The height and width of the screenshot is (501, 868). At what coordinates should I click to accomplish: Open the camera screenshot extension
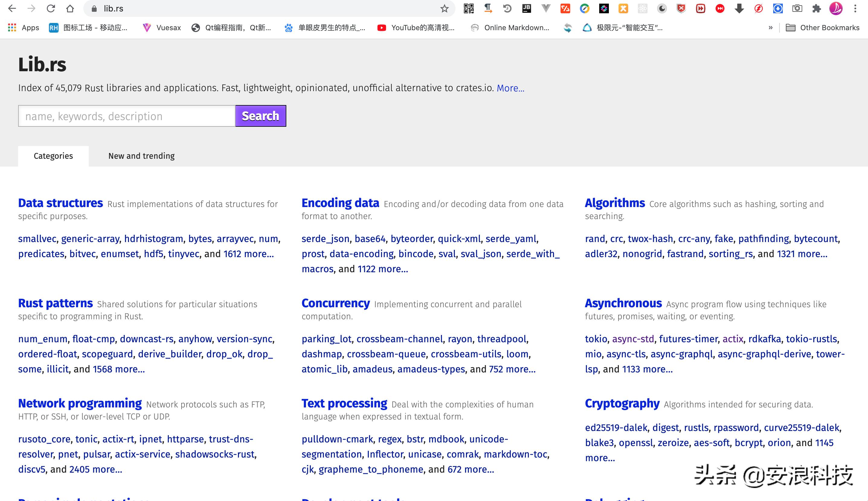point(797,9)
